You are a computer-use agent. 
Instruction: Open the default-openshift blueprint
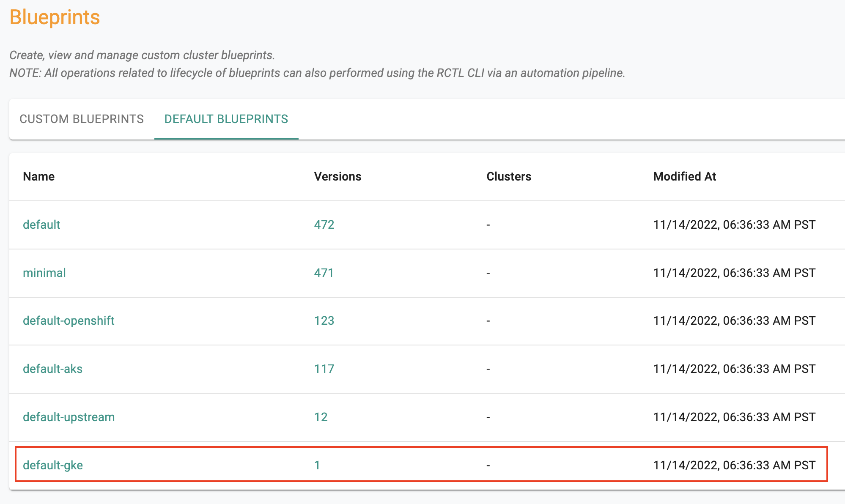[x=69, y=320]
